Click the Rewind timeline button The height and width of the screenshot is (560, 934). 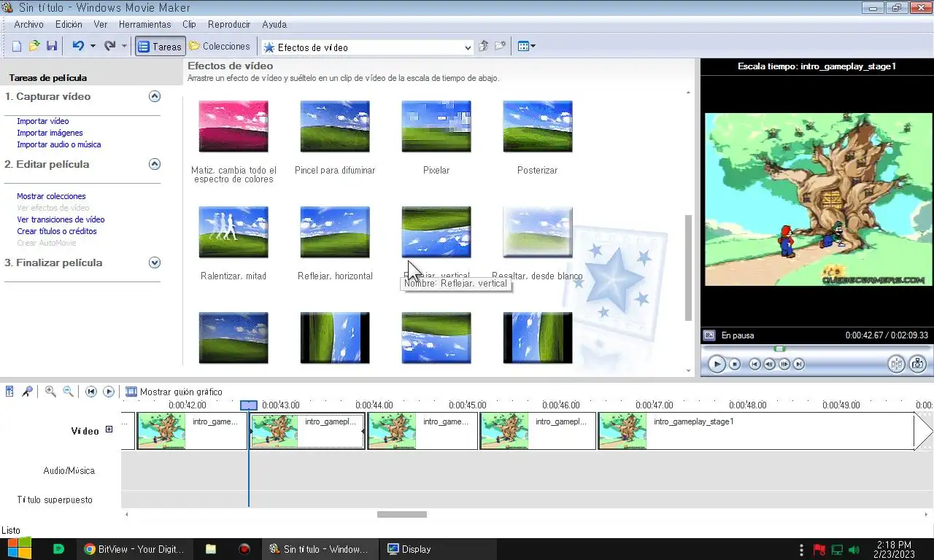[x=91, y=392]
